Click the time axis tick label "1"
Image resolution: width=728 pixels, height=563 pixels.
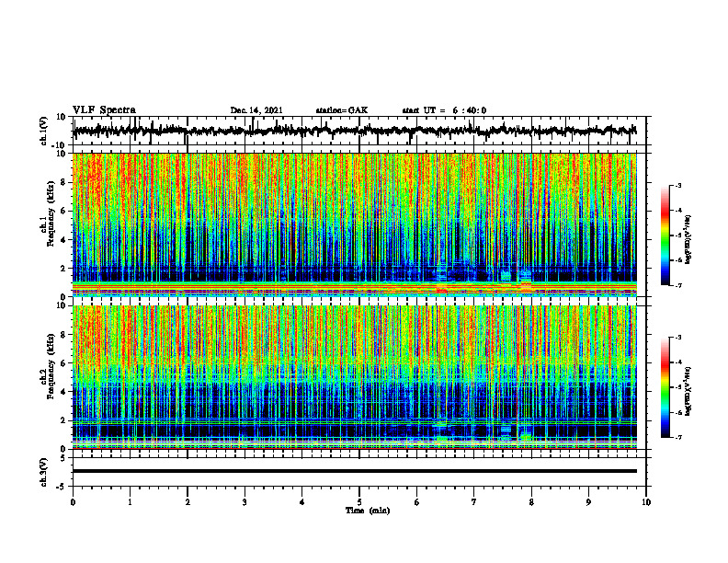click(x=130, y=502)
